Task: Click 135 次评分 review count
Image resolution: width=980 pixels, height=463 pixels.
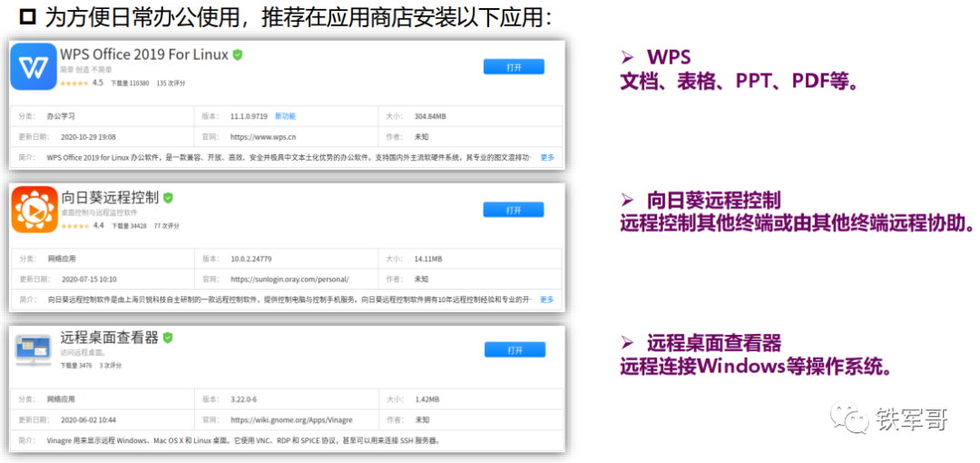Action: (x=171, y=83)
